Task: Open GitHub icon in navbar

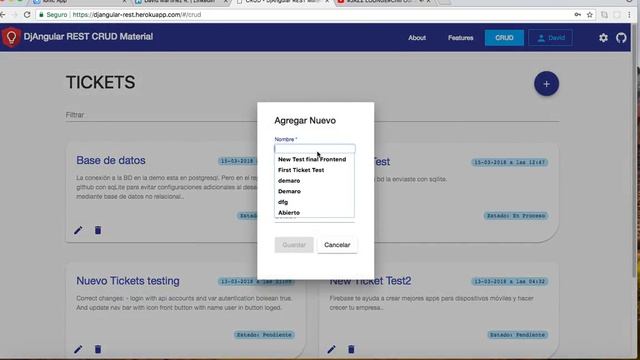Action: tap(621, 38)
